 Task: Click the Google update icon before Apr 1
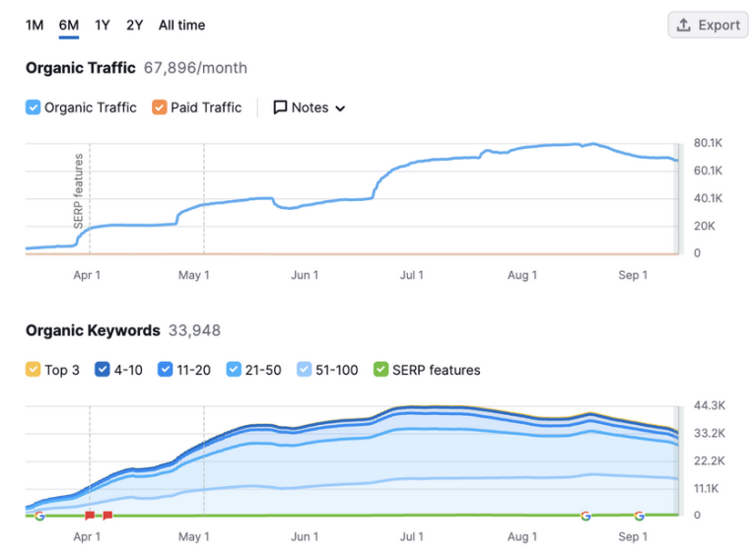[x=39, y=515]
